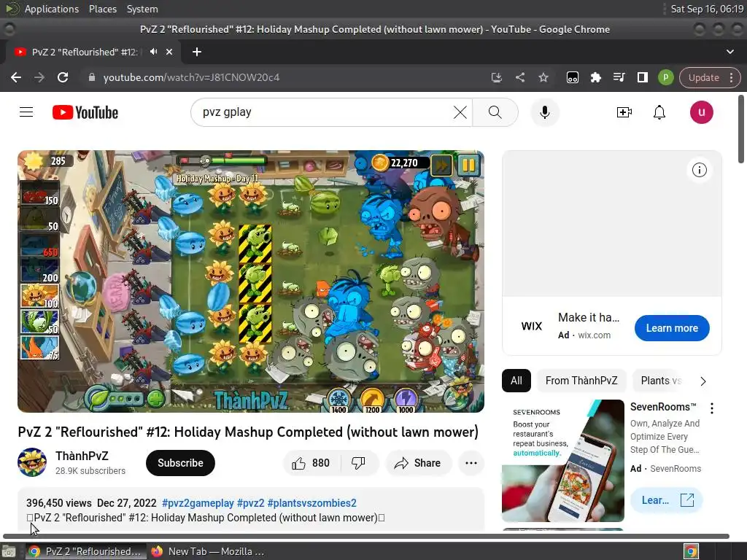This screenshot has height=560, width=747.
Task: Open the Chrome three-dot menu
Action: pyautogui.click(x=731, y=77)
